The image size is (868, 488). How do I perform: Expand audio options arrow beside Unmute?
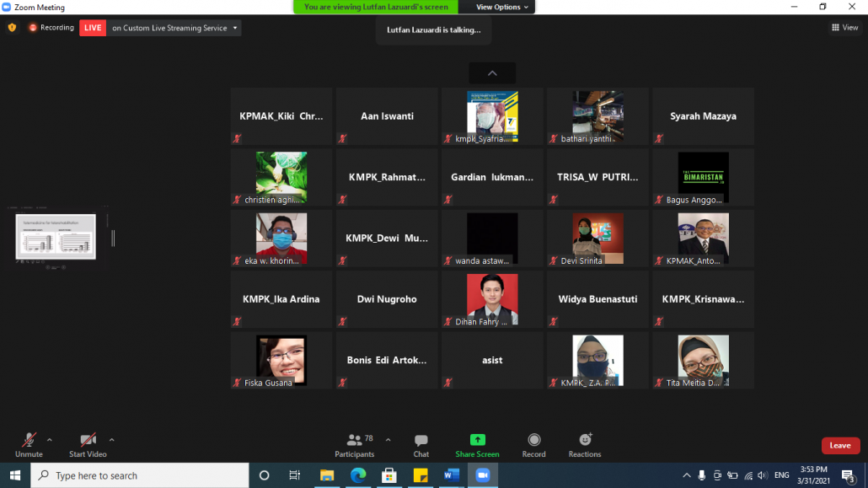point(50,440)
